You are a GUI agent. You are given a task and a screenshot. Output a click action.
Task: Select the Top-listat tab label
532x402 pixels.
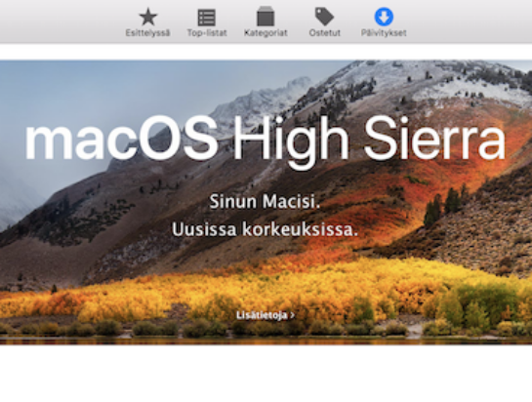coord(207,33)
